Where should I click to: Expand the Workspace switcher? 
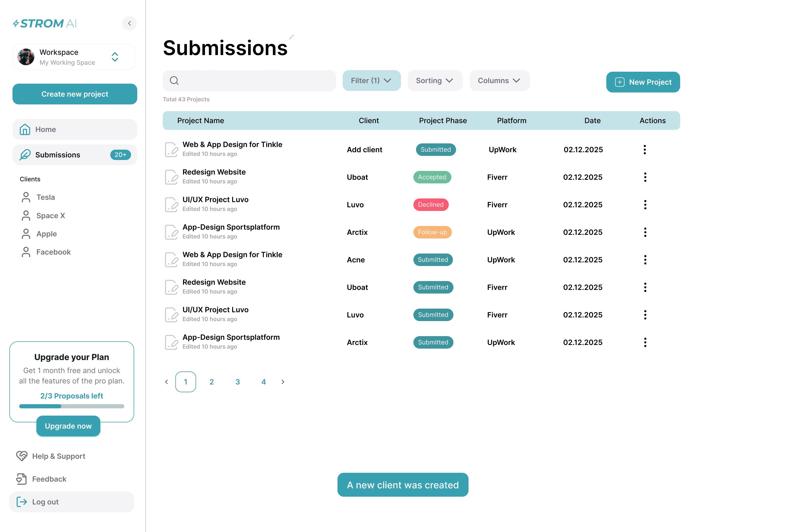coord(115,57)
